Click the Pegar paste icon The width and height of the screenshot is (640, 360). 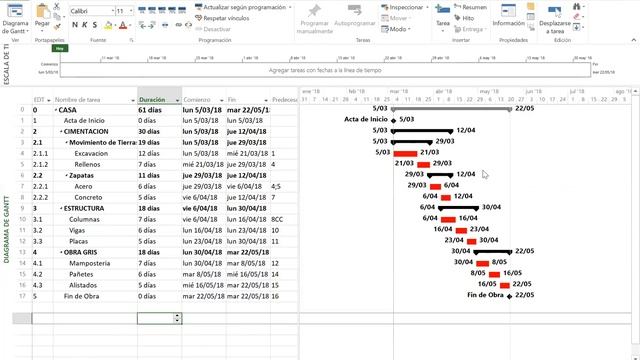point(42,11)
